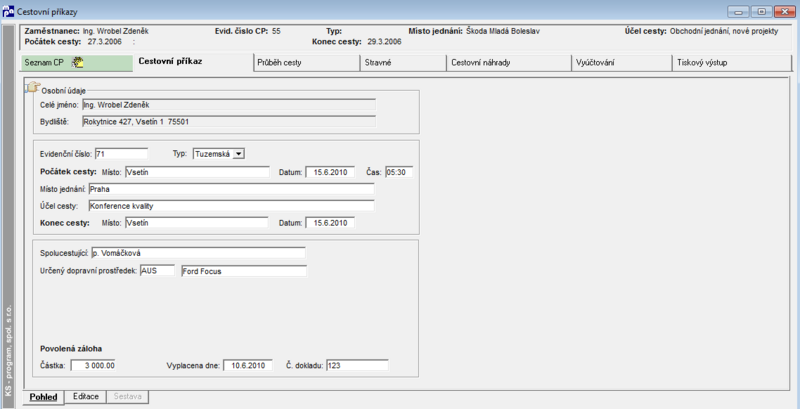Click the Čas field showing 05:30

coord(398,172)
